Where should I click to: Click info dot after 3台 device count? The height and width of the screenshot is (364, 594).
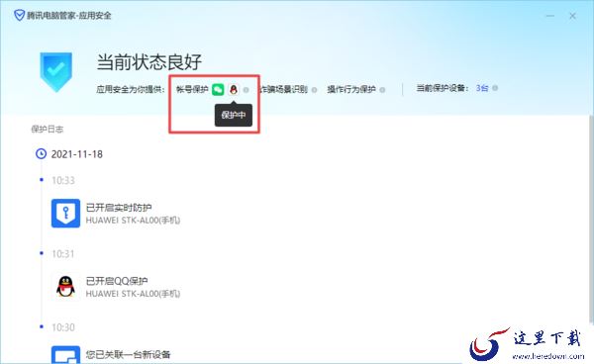(495, 88)
